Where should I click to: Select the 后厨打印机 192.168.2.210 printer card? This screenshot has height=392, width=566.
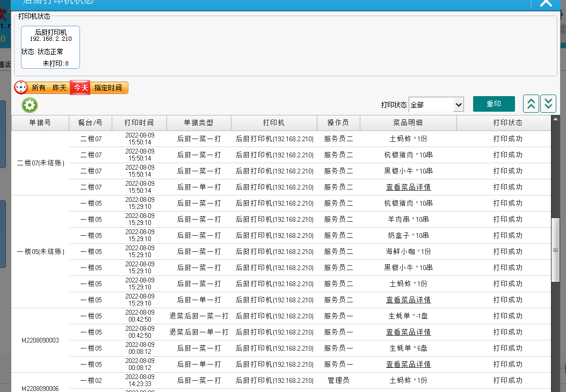(50, 47)
